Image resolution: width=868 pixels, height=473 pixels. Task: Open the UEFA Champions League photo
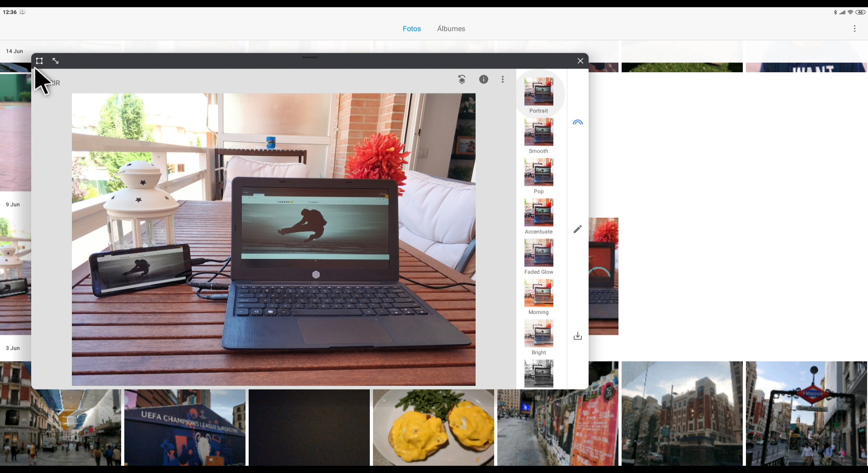(185, 427)
